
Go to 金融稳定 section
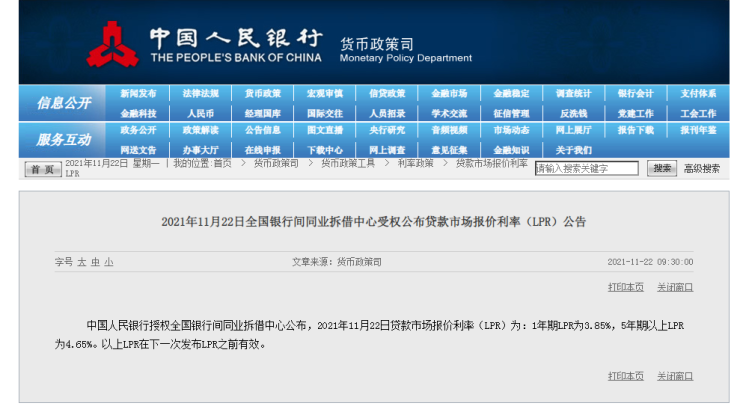click(512, 93)
